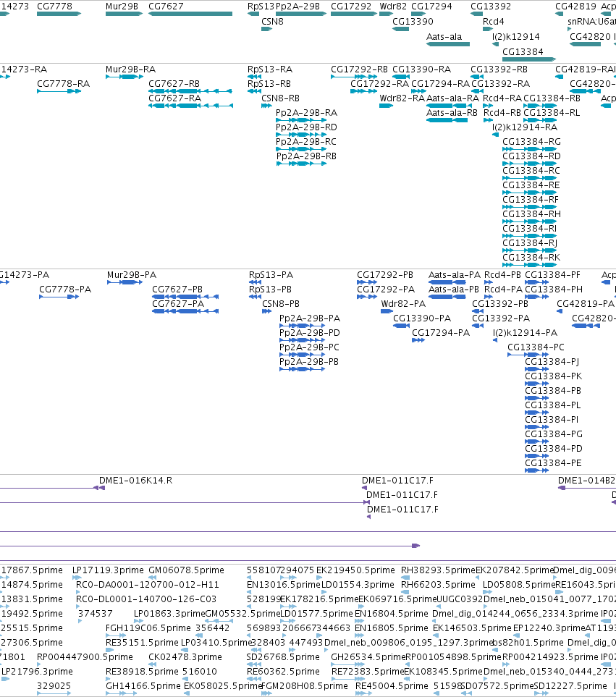Select the CG7778-RA transcript label
Viewport: 616px width, 697px height.
[x=63, y=83]
